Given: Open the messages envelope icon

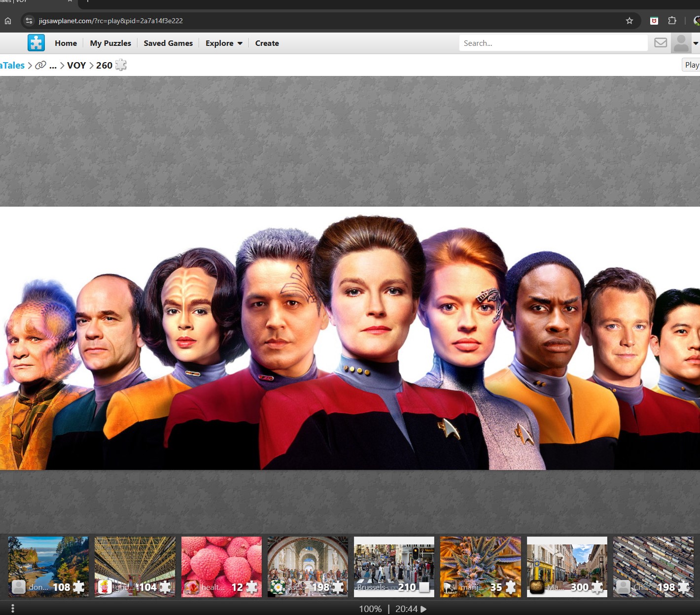Looking at the screenshot, I should 661,43.
